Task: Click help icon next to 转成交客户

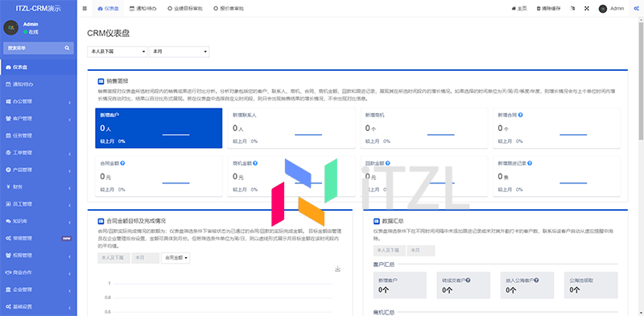Action: (x=468, y=281)
